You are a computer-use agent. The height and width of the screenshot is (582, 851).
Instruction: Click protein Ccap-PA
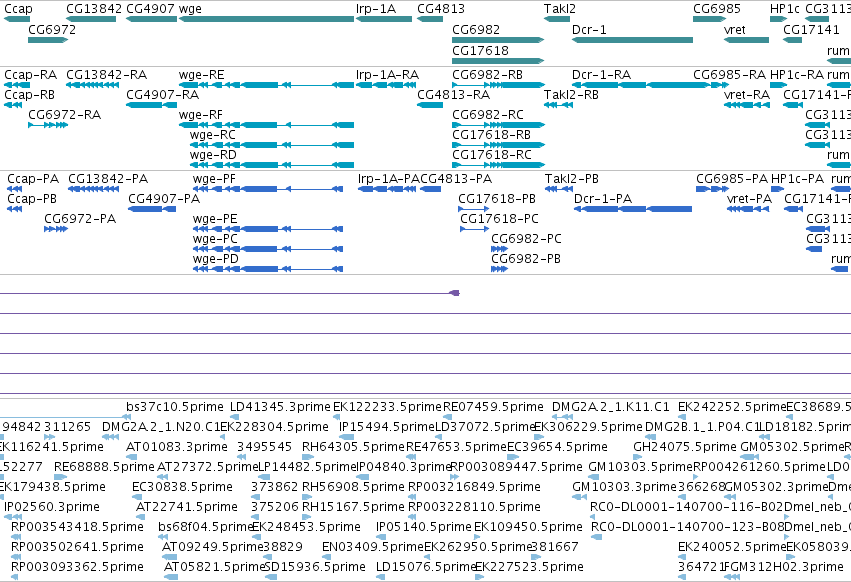click(15, 189)
